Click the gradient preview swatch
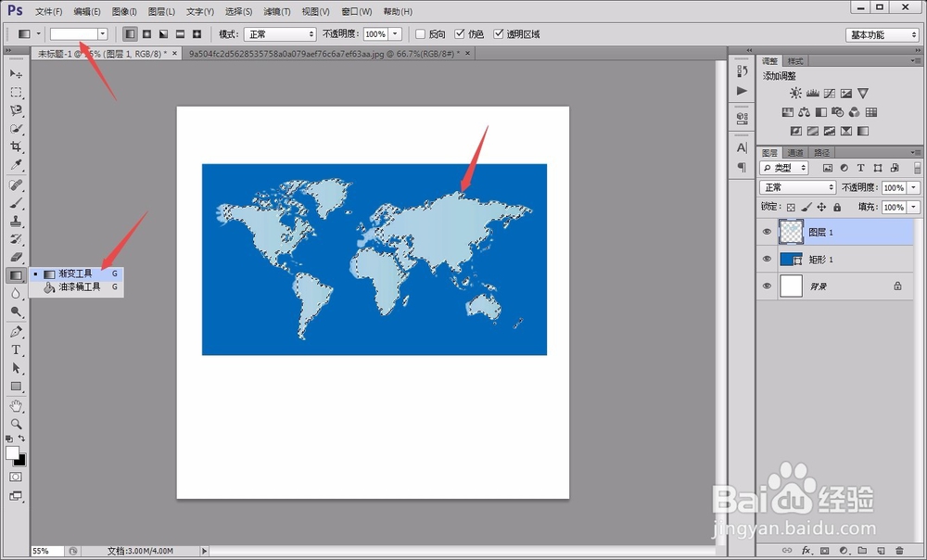The image size is (927, 560). click(x=74, y=34)
